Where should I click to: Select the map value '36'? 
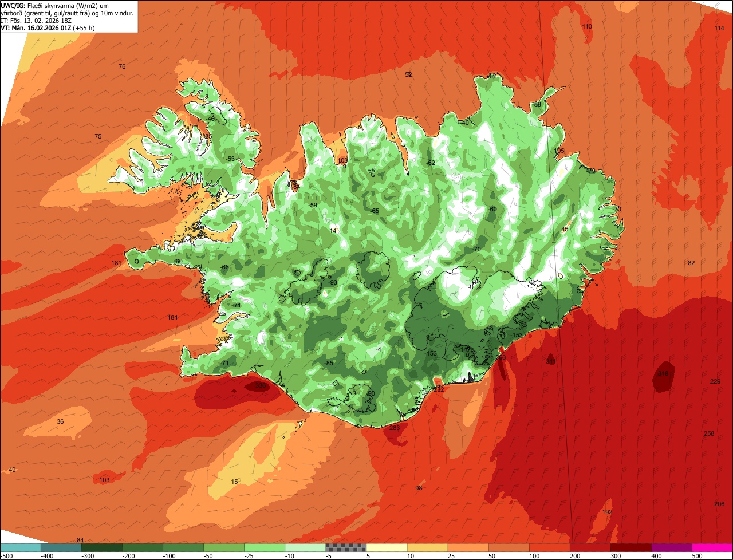tap(60, 421)
